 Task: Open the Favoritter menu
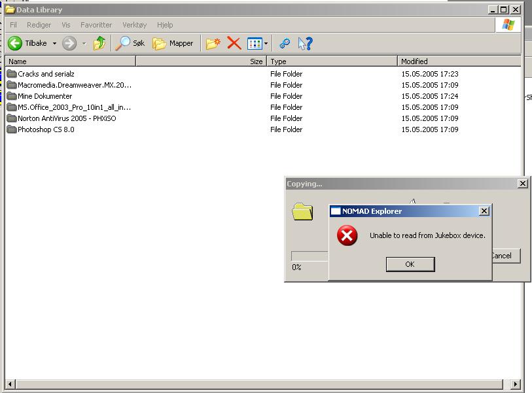tap(96, 25)
